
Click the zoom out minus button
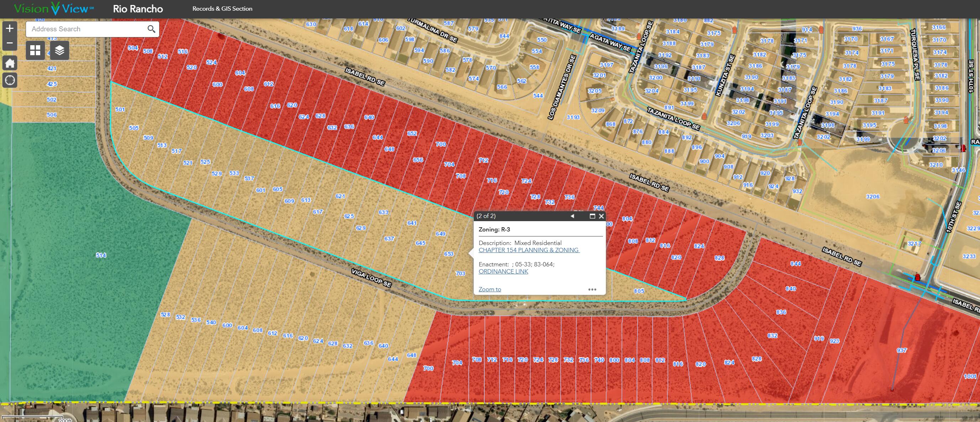pyautogui.click(x=10, y=43)
